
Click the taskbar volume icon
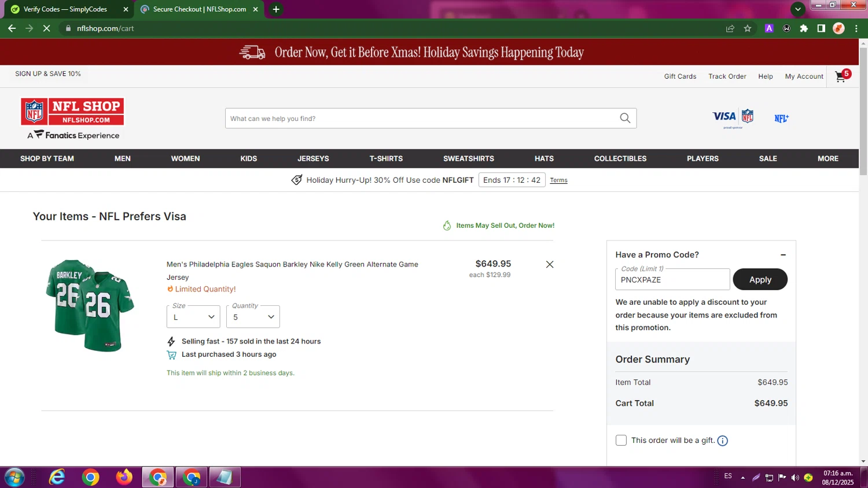tap(795, 477)
